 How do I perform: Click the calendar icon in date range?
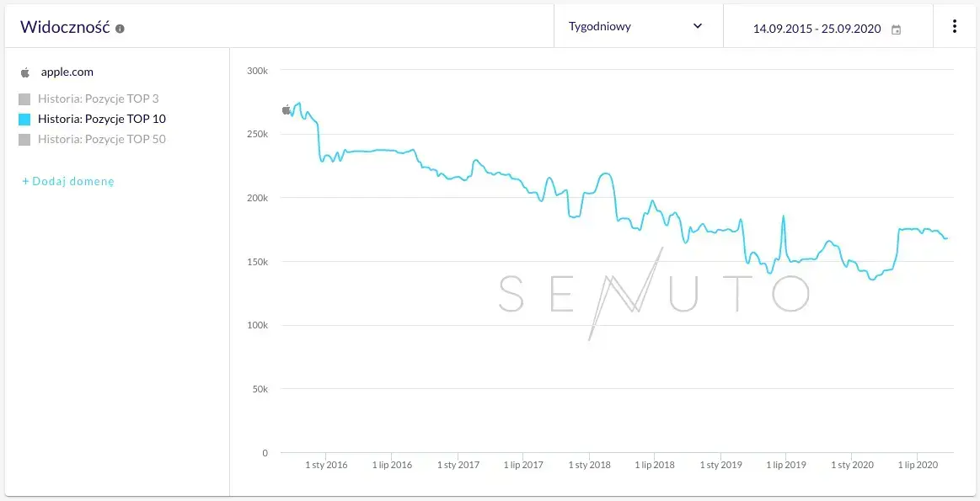click(897, 29)
